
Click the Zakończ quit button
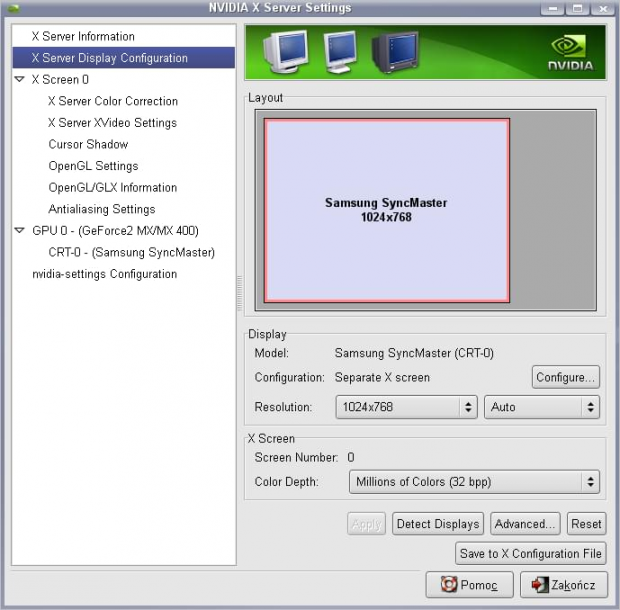coord(563,584)
